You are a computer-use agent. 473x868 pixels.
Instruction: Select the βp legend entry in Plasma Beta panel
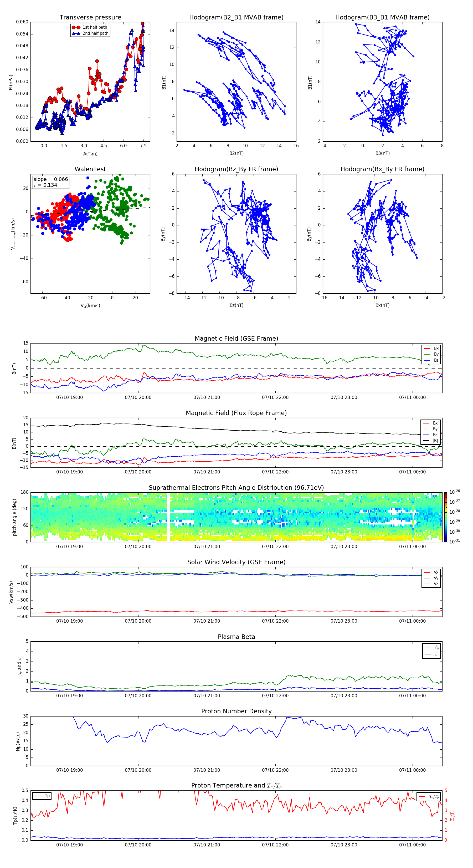coord(431,647)
